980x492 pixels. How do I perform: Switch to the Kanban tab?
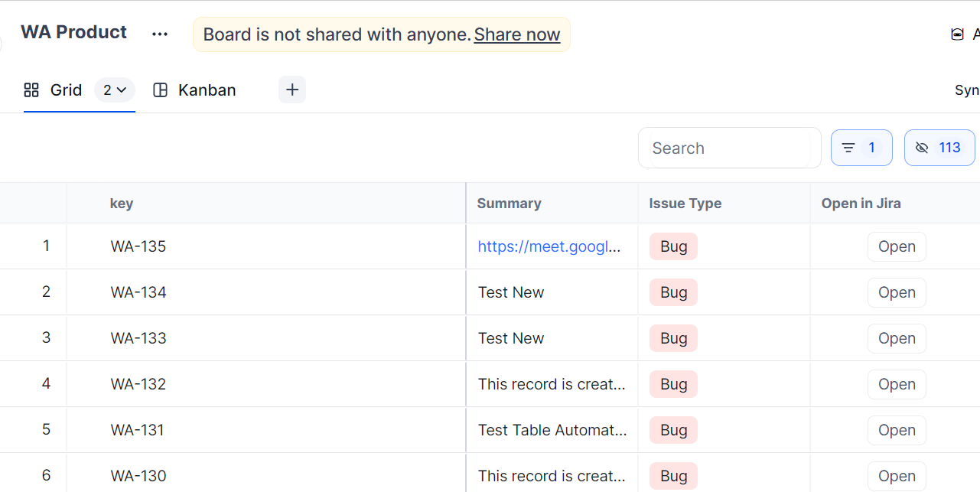click(x=207, y=90)
